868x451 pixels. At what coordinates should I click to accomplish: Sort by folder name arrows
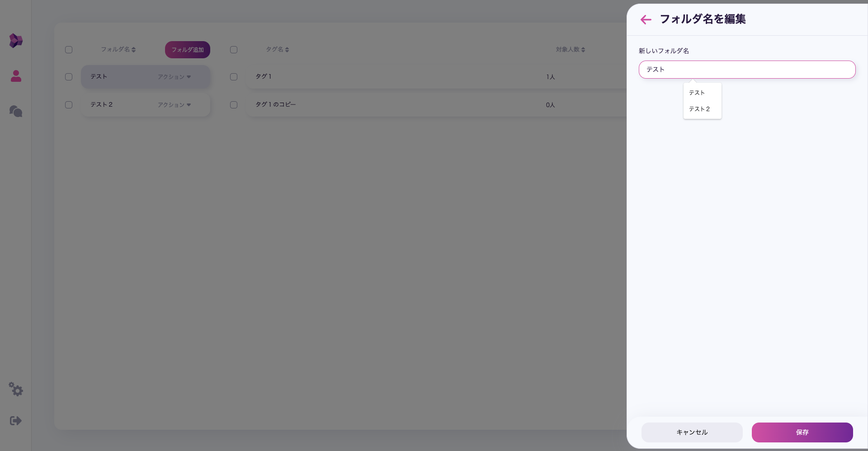click(133, 50)
